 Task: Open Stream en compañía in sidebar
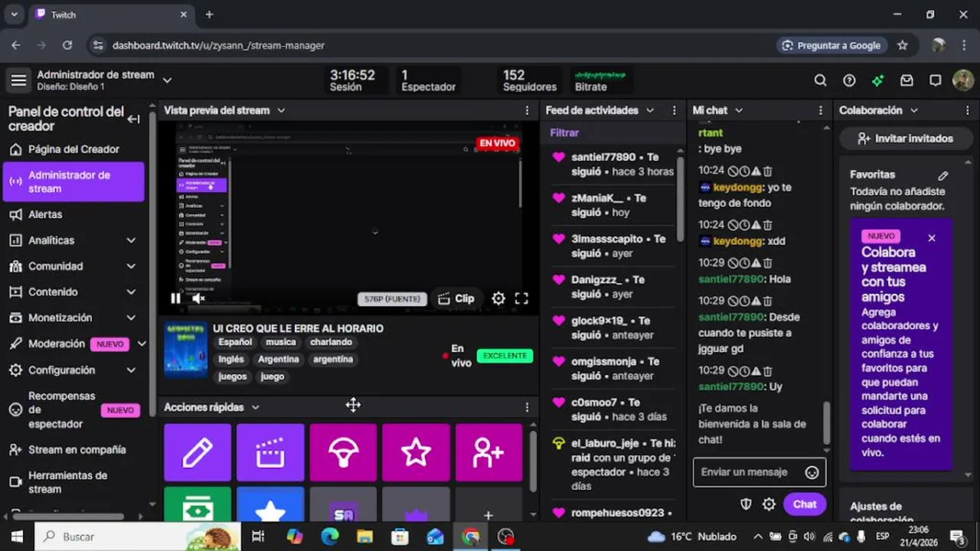[x=73, y=449]
